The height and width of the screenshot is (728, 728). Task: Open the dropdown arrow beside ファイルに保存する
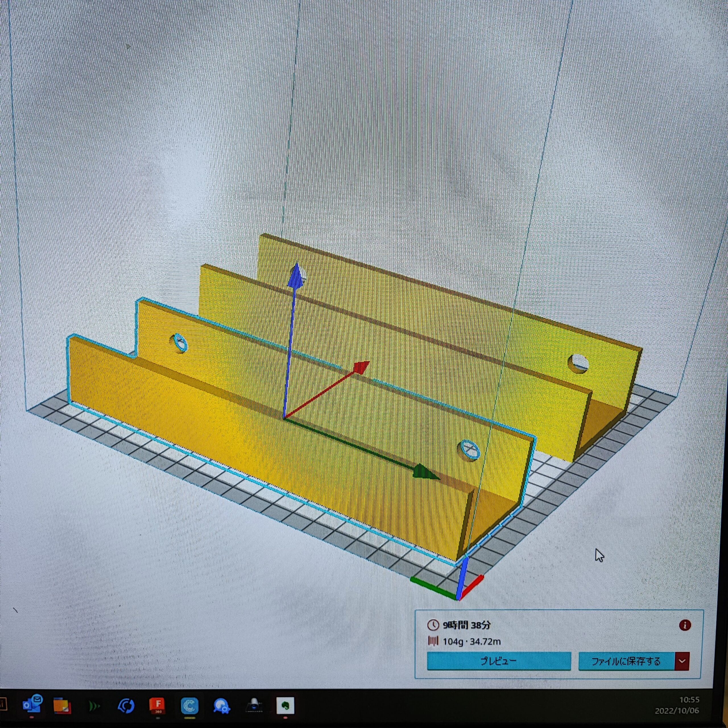tap(682, 661)
